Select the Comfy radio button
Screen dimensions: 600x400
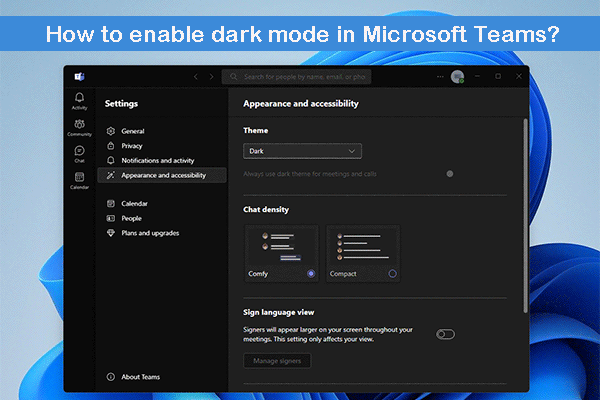[311, 274]
